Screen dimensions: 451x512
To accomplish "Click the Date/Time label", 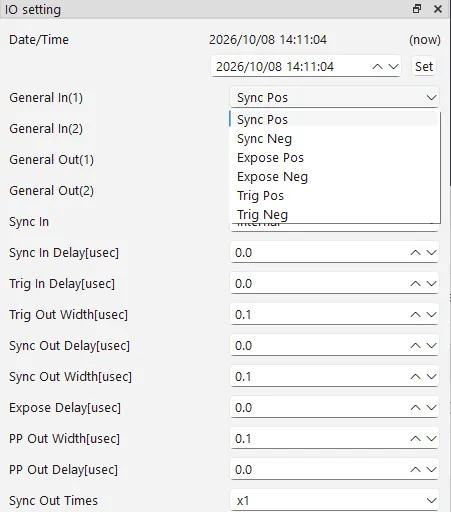I will click(39, 40).
